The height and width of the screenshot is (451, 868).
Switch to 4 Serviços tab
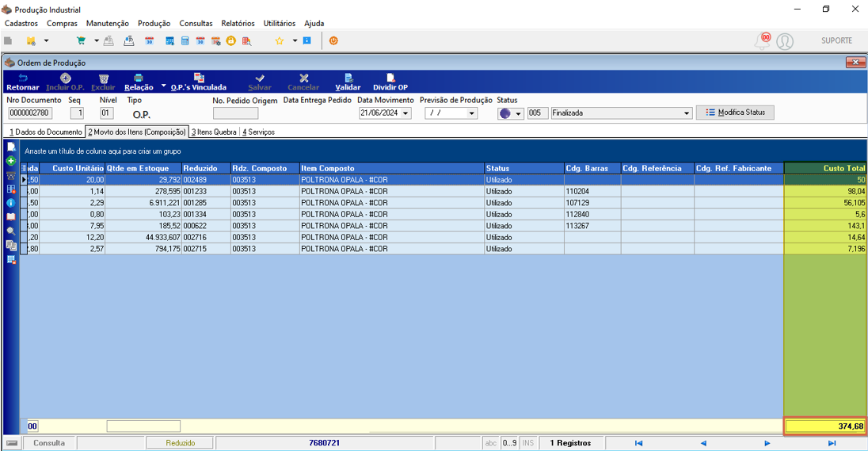258,132
